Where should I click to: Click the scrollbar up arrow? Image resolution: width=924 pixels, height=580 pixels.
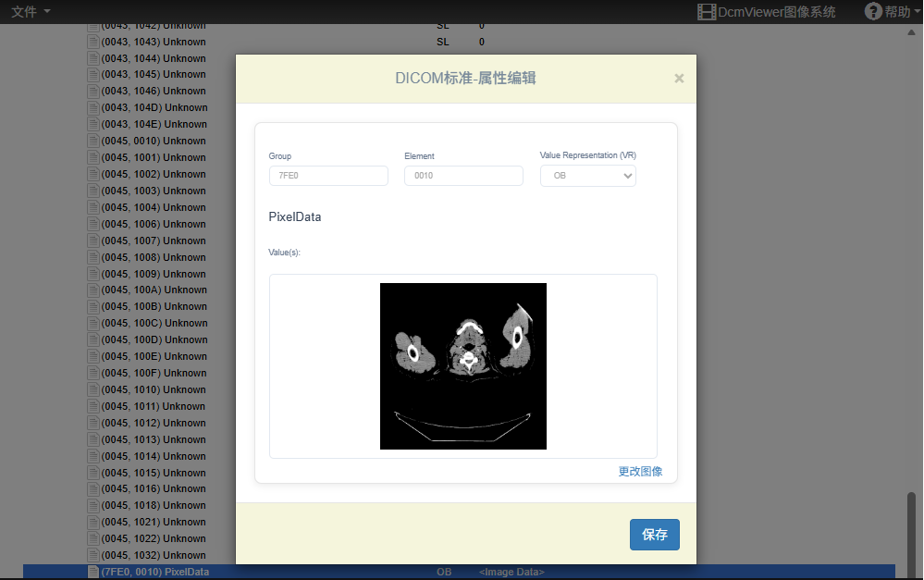(x=912, y=32)
